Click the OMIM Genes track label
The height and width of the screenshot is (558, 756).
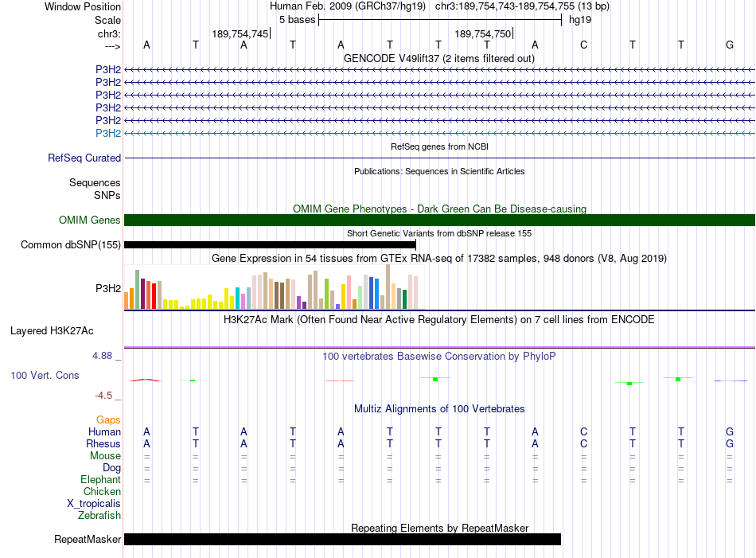click(89, 220)
